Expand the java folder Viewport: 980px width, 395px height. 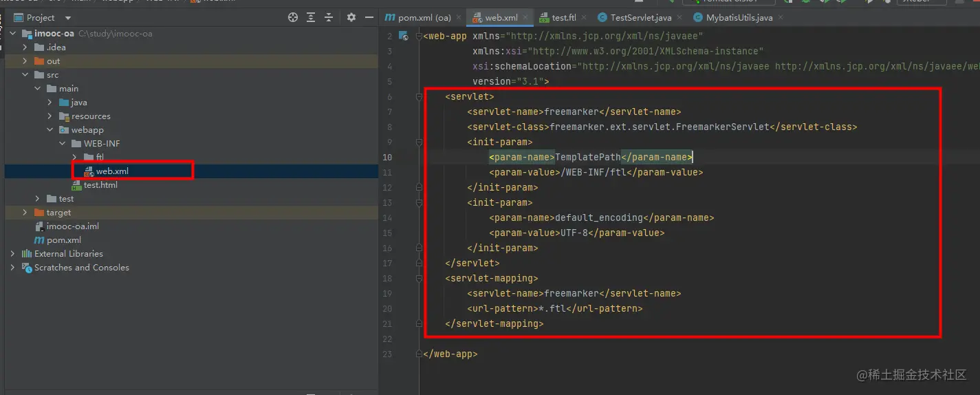[50, 103]
